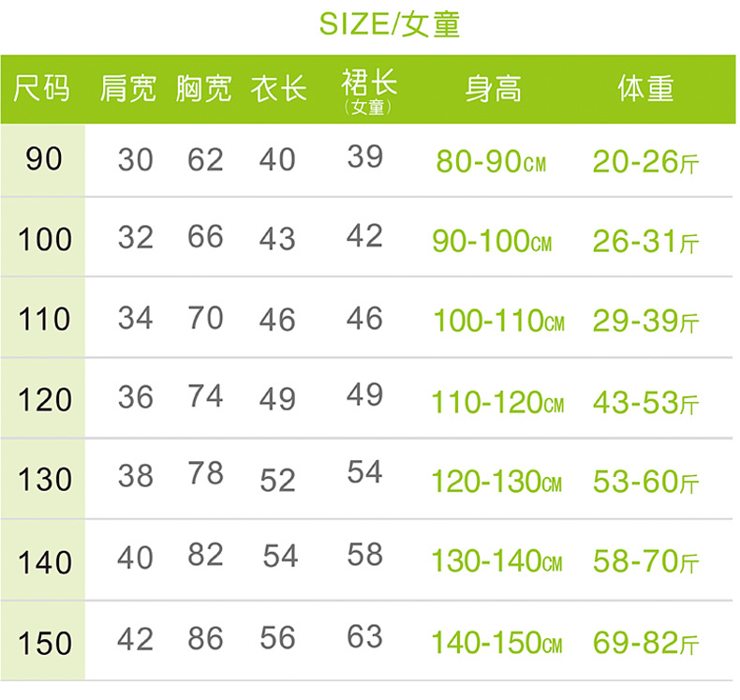Click size 120 row label
The image size is (740, 700).
tap(44, 400)
